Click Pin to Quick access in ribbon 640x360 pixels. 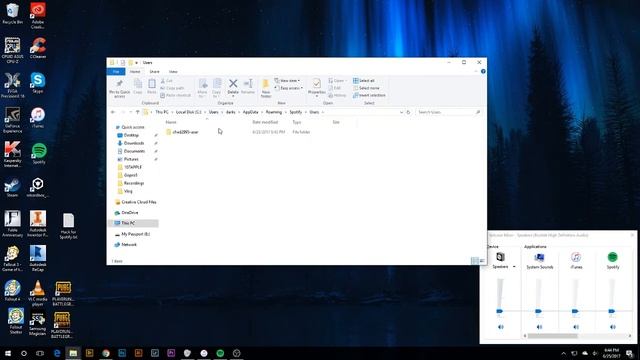tap(119, 88)
